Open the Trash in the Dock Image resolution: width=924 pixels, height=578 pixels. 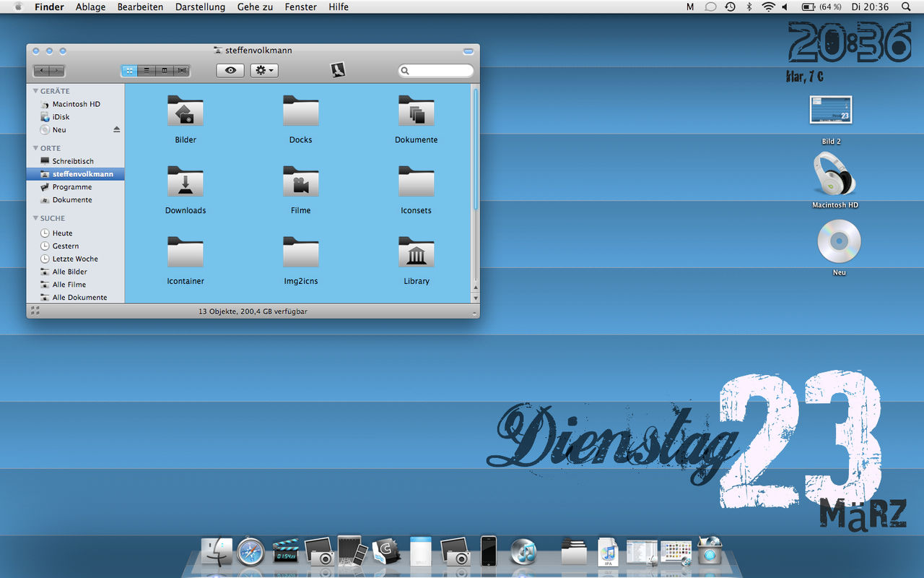pos(710,551)
